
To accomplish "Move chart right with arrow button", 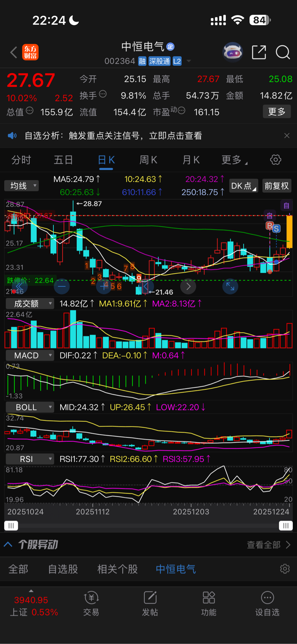I will (x=188, y=287).
